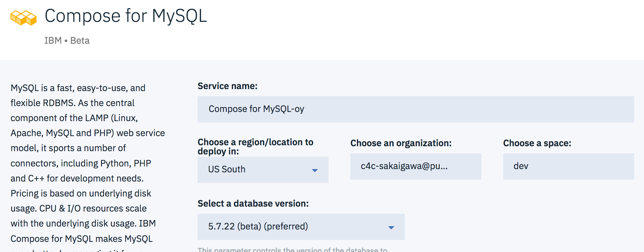Click the Choose an organization: label
The image size is (644, 252).
(401, 143)
